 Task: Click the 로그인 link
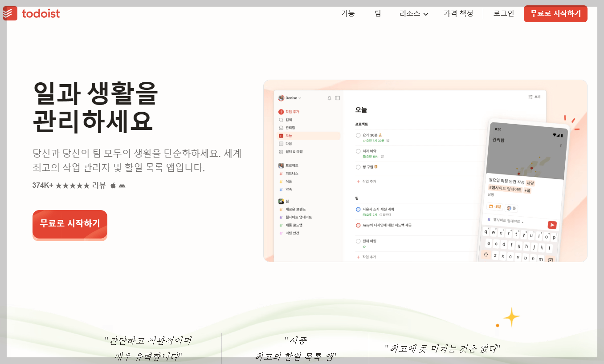504,13
